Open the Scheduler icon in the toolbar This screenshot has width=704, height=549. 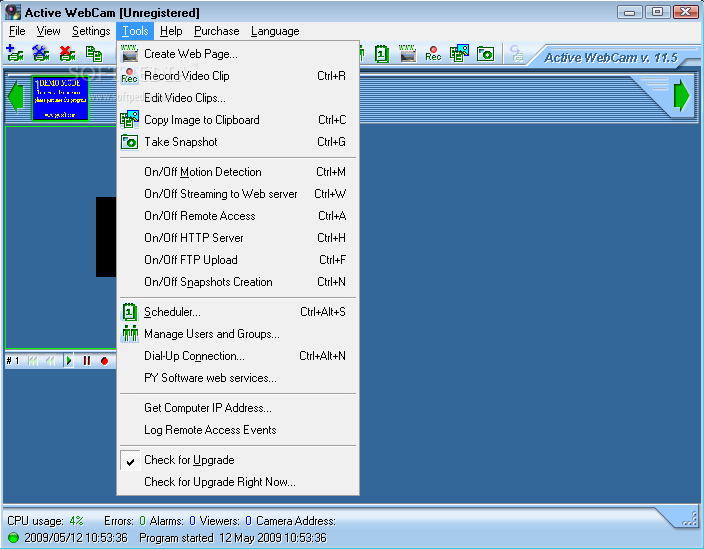click(x=381, y=54)
